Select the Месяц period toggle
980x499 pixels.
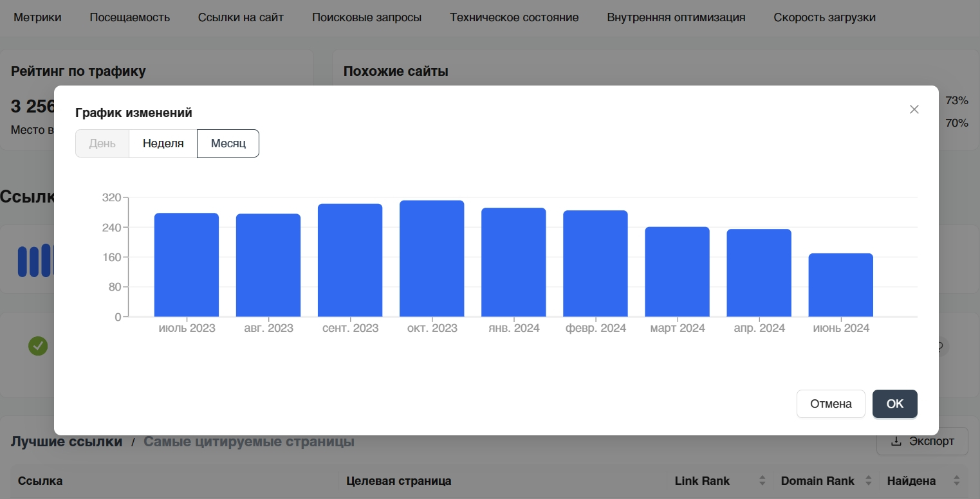pos(228,143)
